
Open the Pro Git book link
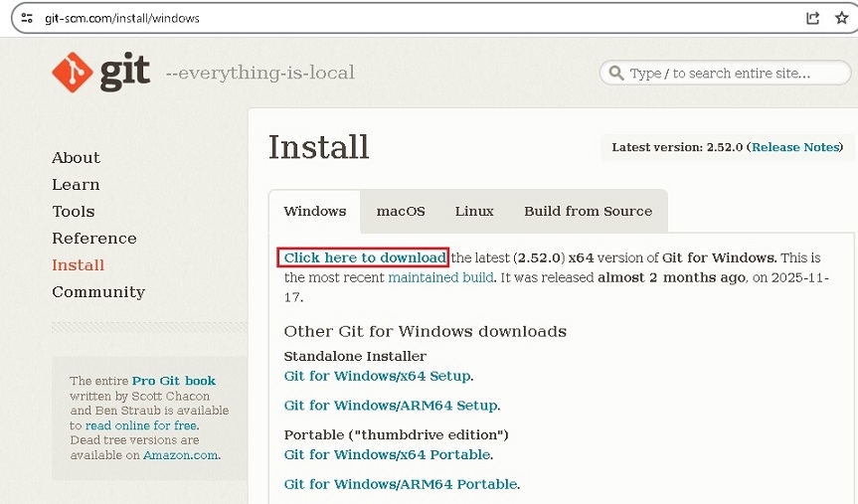pyautogui.click(x=174, y=381)
